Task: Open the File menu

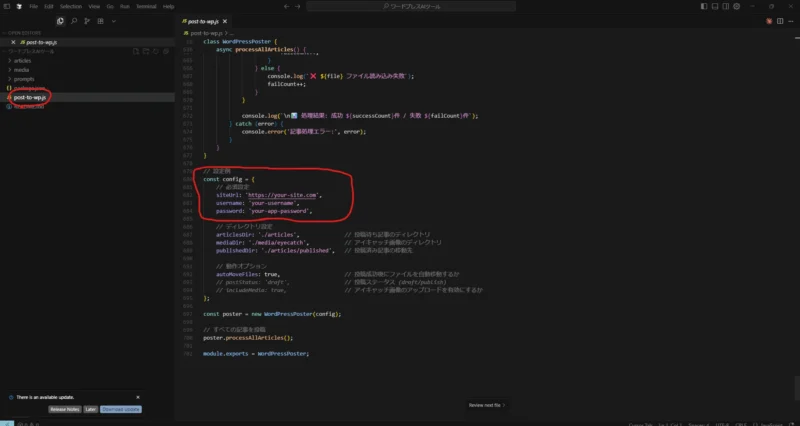Action: point(33,7)
